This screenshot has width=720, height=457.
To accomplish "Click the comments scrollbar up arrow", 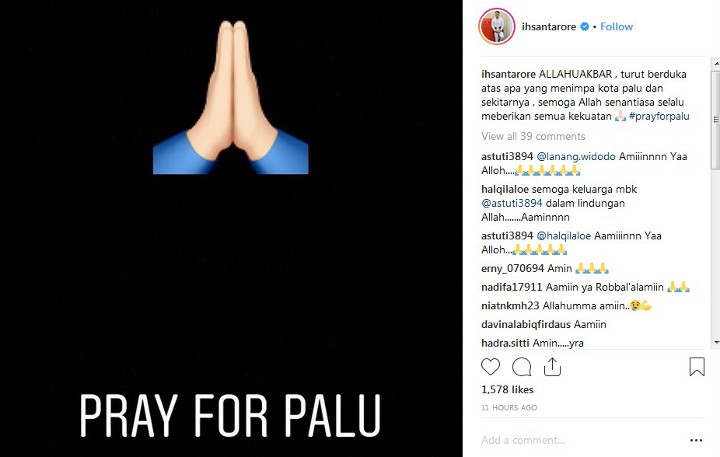I will [716, 62].
